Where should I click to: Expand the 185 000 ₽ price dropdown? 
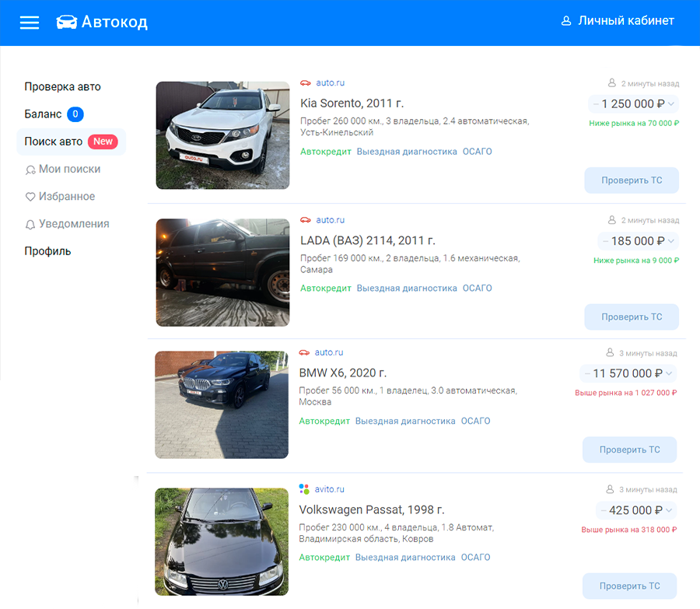pos(671,241)
